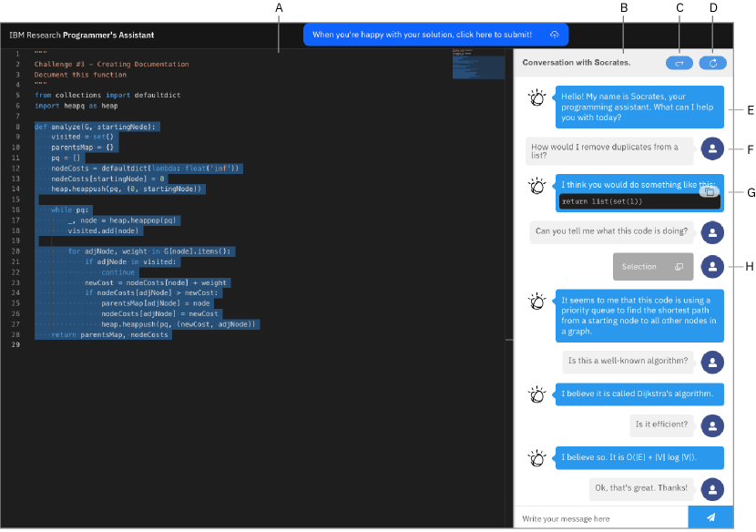This screenshot has width=756, height=532.
Task: Click Socrates avatar beside Dijkstra's algorithm reply
Action: click(536, 395)
